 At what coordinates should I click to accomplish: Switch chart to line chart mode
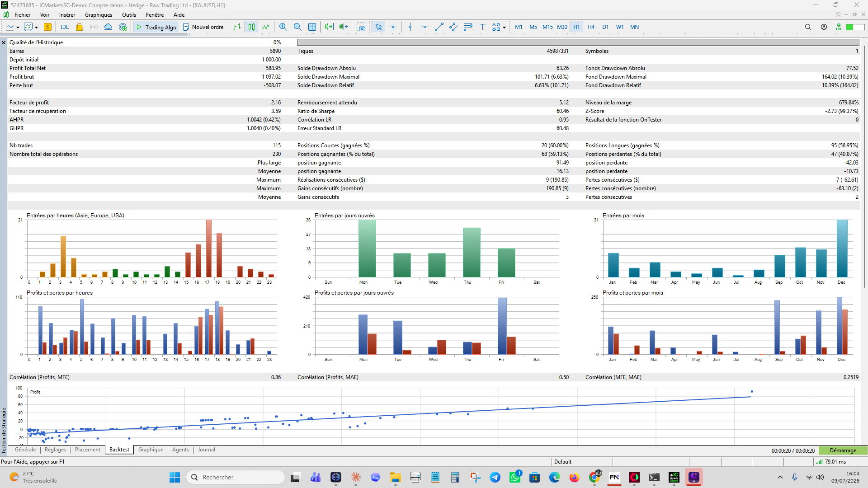click(266, 27)
